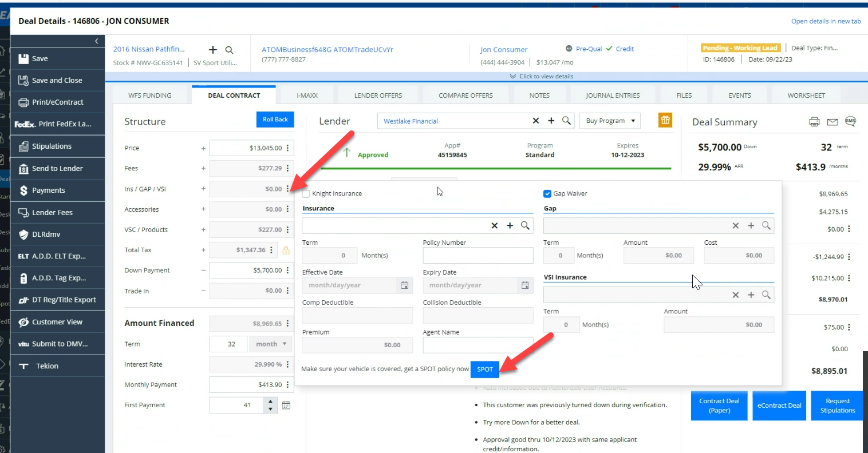Clear the Westlake Financial lender field
868x453 pixels.
(x=536, y=121)
